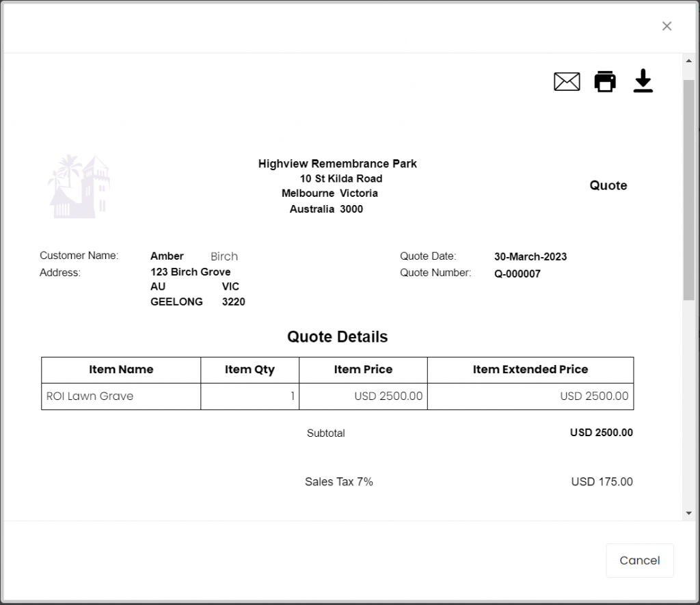Select quote date 30-March-2023
This screenshot has height=605, width=700.
[530, 257]
